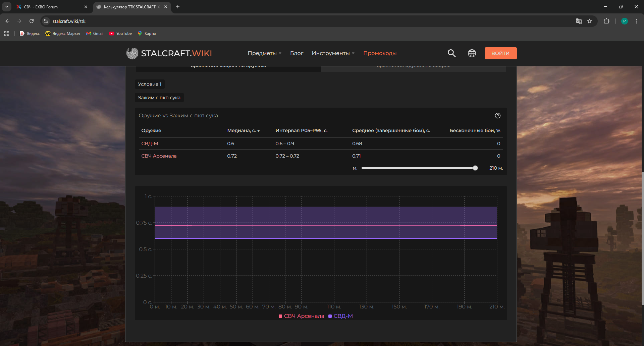Open the YouTube bookmark
644x346 pixels.
pyautogui.click(x=120, y=34)
